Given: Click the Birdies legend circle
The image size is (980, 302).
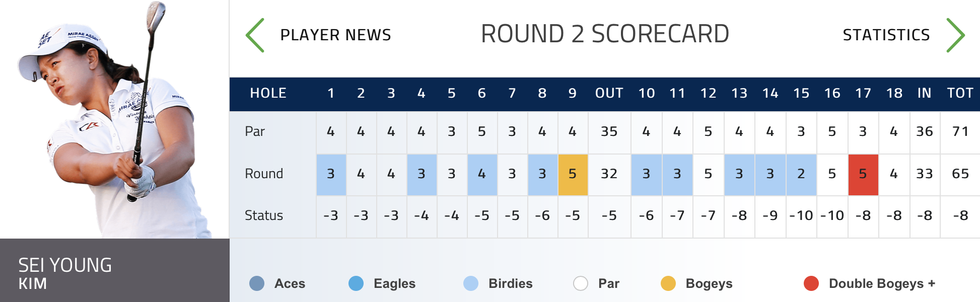Looking at the screenshot, I should point(471,283).
